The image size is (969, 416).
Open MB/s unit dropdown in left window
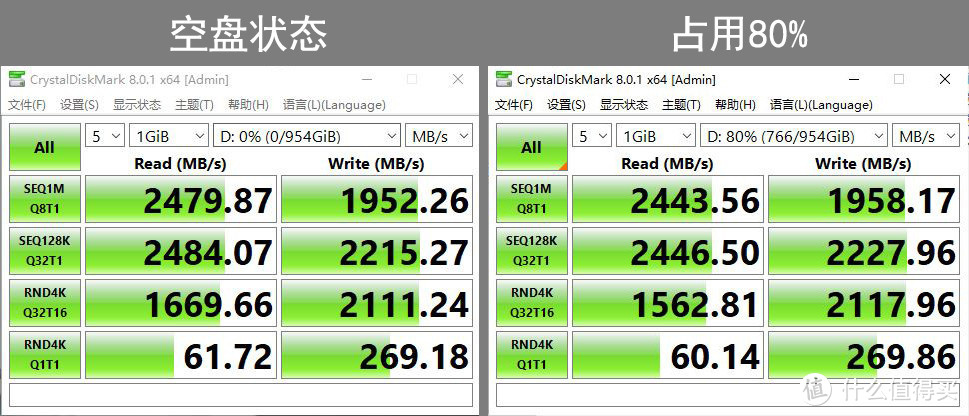coord(439,136)
